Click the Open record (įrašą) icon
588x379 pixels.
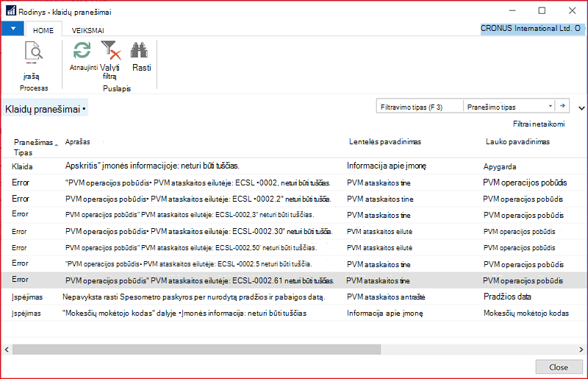33,52
